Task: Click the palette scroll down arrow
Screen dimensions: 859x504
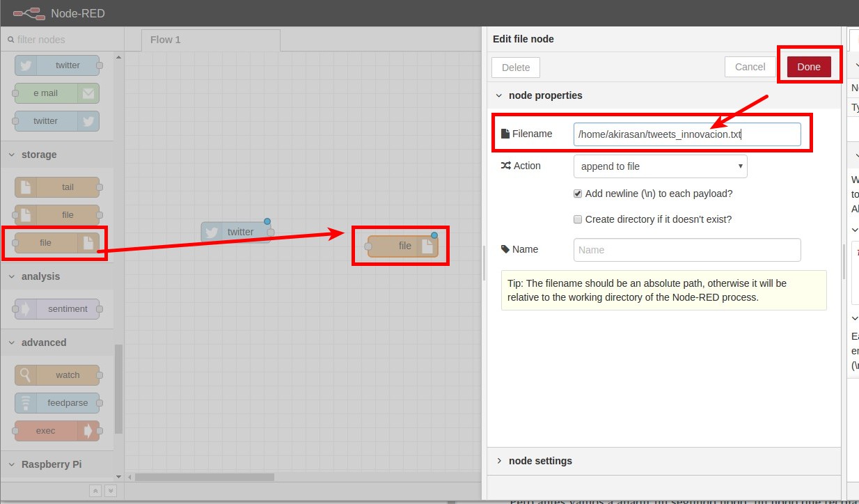Action: click(x=118, y=478)
